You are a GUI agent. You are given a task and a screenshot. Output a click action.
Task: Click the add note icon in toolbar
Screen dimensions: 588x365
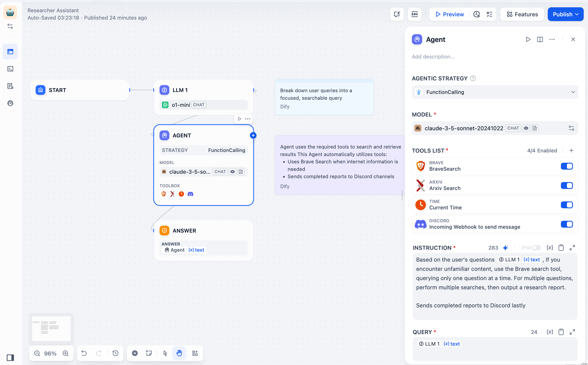(149, 353)
